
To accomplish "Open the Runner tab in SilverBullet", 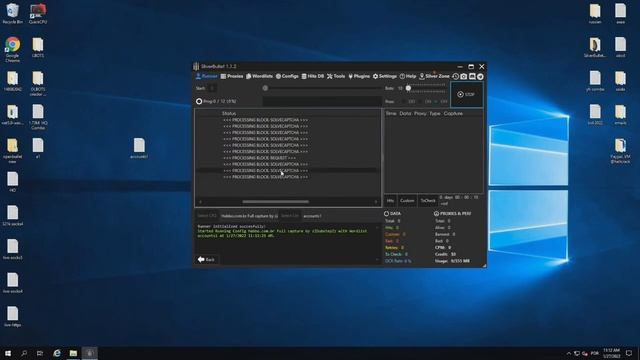I will tap(207, 76).
